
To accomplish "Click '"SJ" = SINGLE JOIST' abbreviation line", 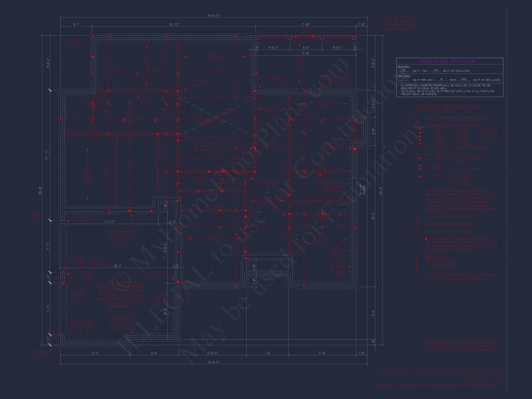I will (439, 260).
